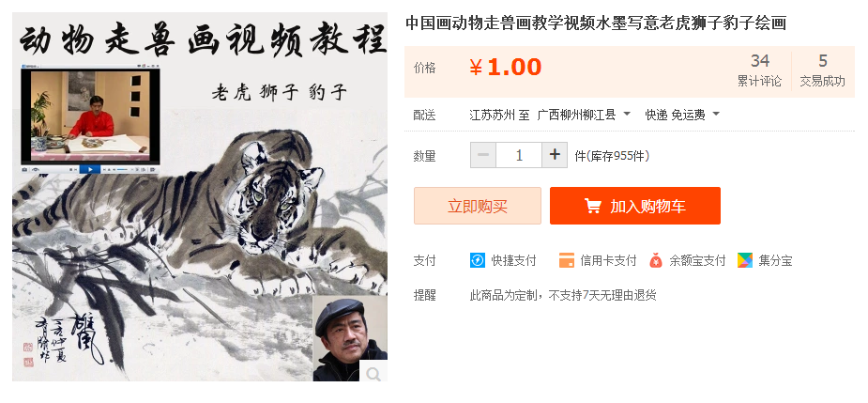Screen dimensions: 868x403
Task: Click the 加入购物车 button
Action: [x=635, y=206]
